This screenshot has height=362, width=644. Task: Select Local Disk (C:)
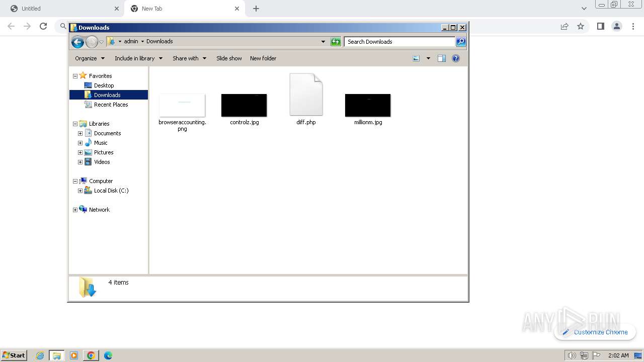[x=111, y=191]
